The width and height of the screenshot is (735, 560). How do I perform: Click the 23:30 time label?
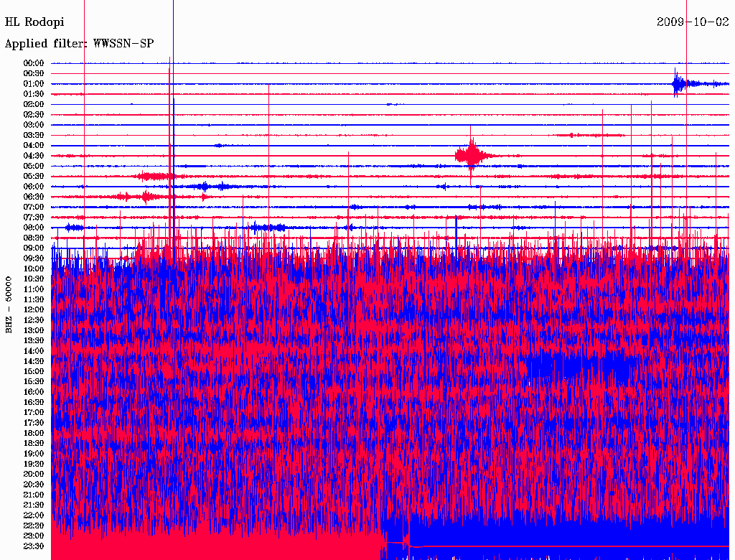(x=34, y=546)
